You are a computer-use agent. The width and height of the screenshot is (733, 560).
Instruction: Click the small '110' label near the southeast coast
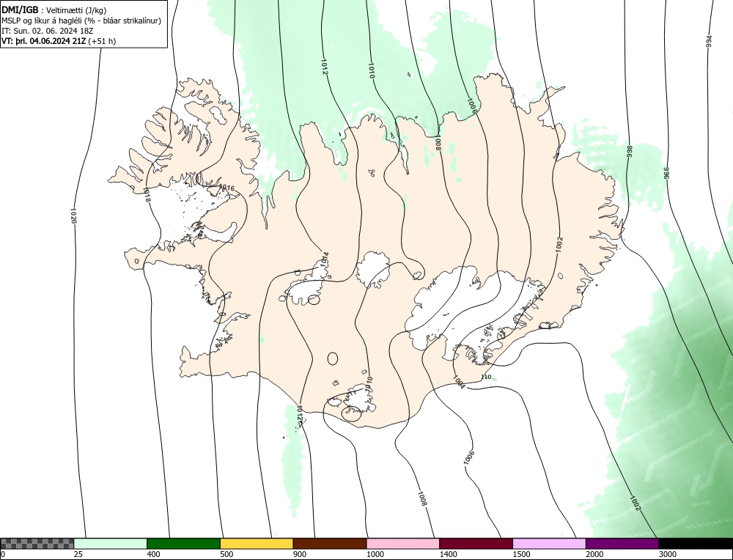pos(486,377)
